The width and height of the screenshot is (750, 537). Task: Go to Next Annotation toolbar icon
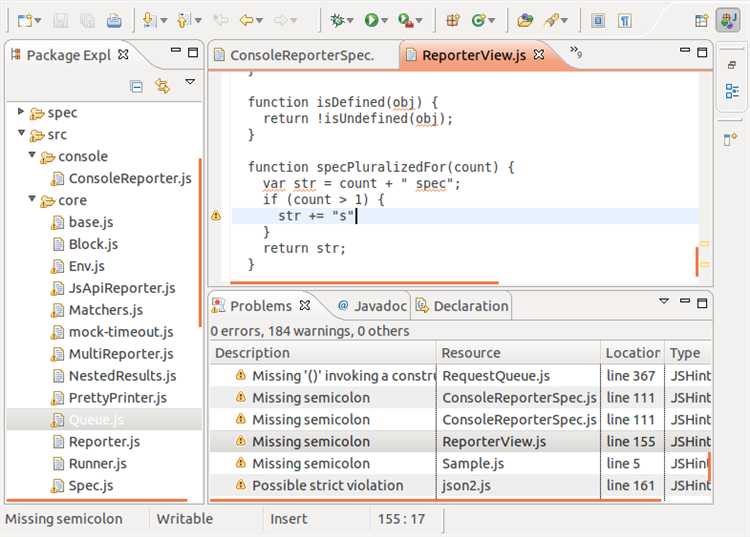tap(148, 20)
